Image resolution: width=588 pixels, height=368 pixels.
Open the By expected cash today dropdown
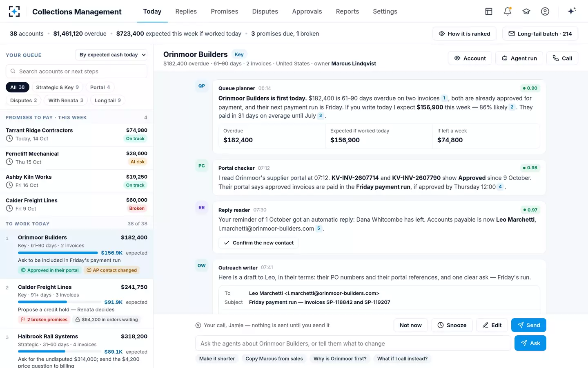[x=111, y=55]
